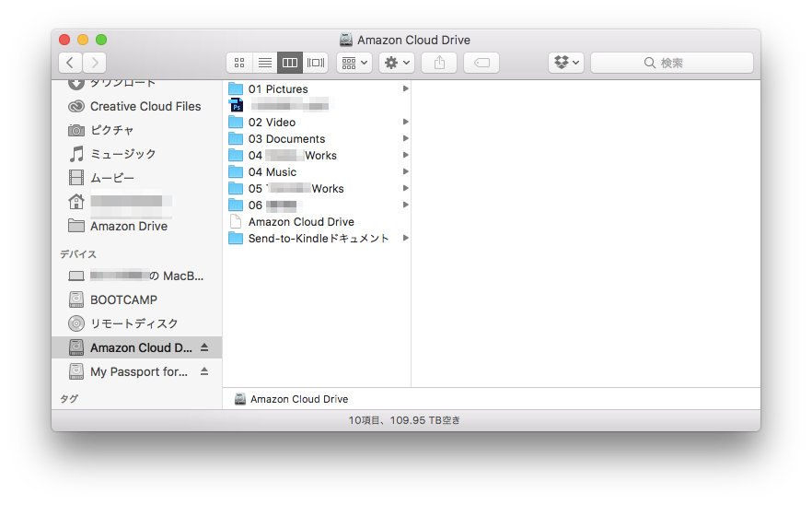Expand the 05 Works folder arrow

tap(405, 188)
